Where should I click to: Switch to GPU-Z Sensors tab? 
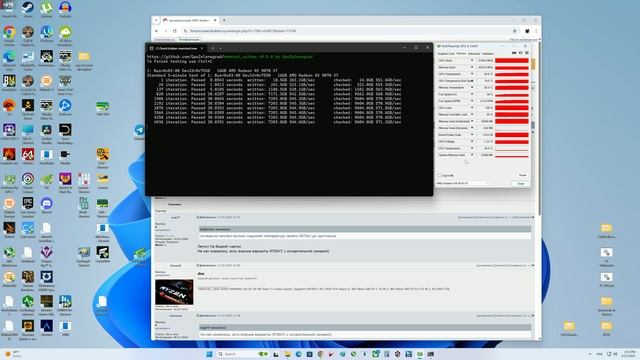(461, 53)
